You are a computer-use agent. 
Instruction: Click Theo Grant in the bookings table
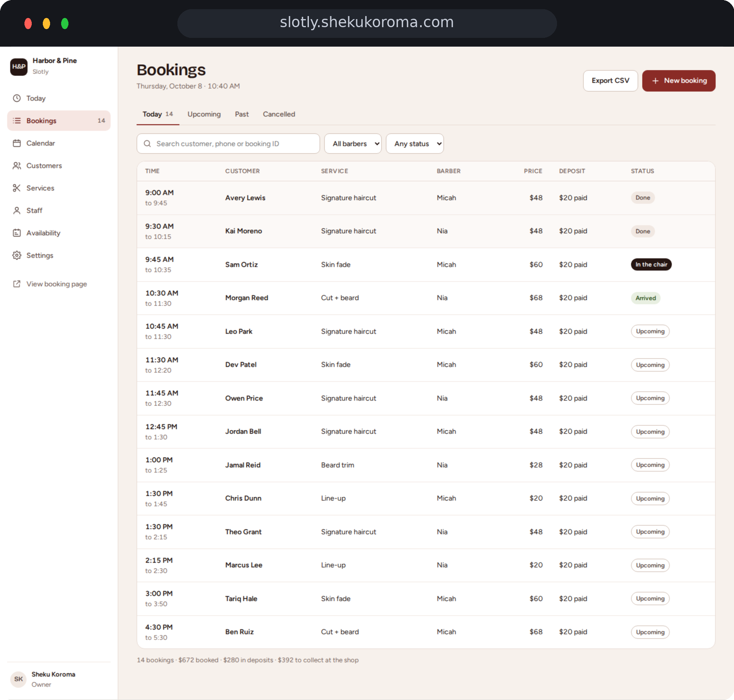243,532
